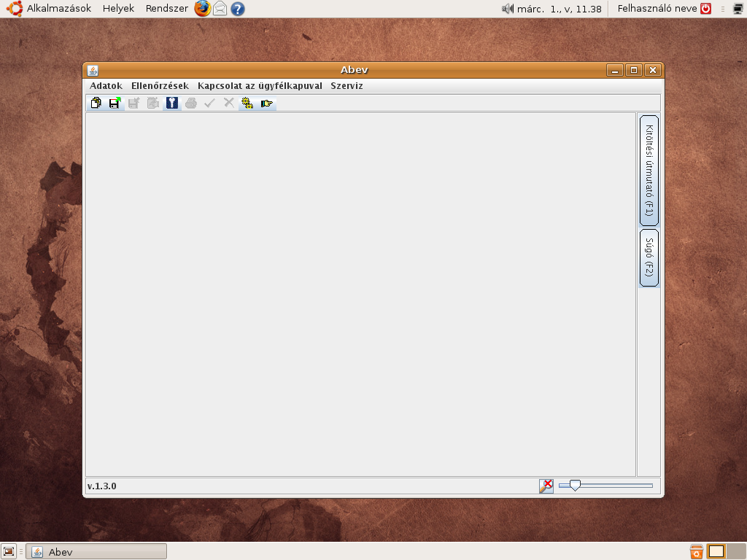Switch to the second workspace
The image size is (747, 560).
pos(736,552)
